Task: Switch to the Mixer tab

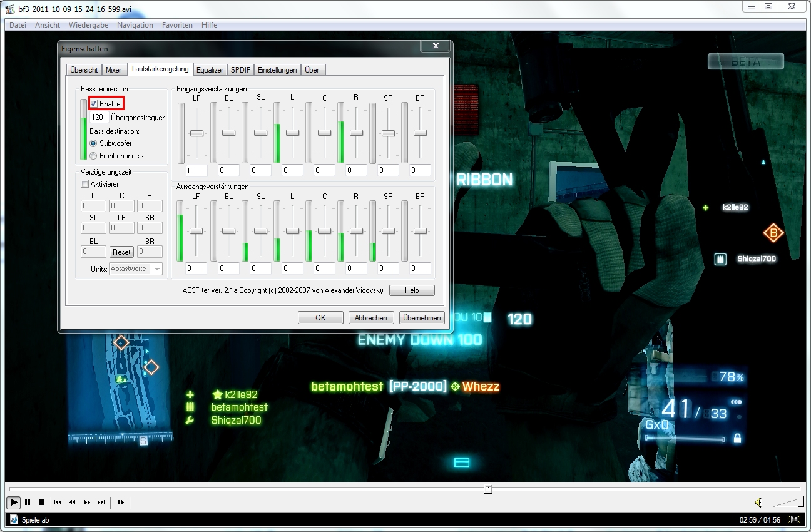Action: [x=114, y=70]
